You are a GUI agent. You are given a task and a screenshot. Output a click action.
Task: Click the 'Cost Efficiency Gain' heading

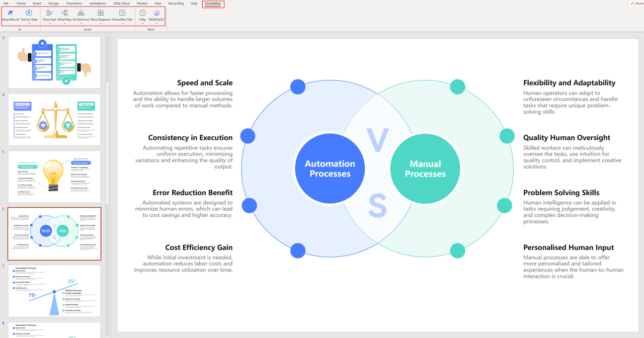point(199,247)
